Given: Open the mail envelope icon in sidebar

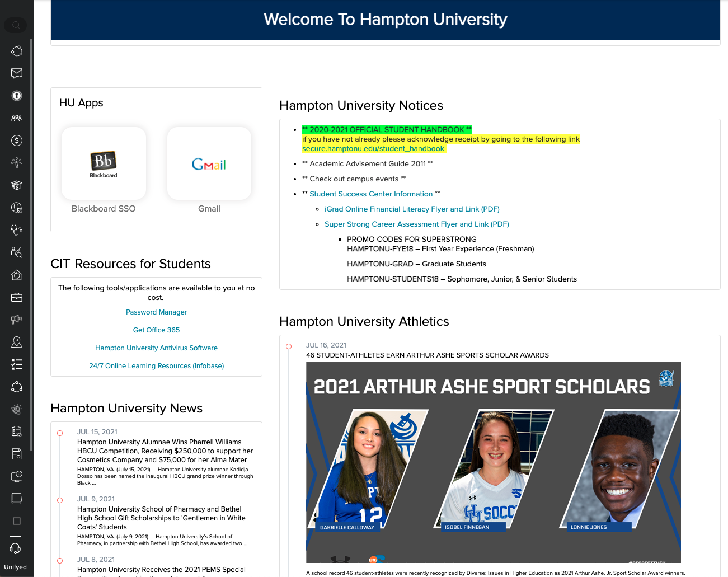Looking at the screenshot, I should point(17,73).
